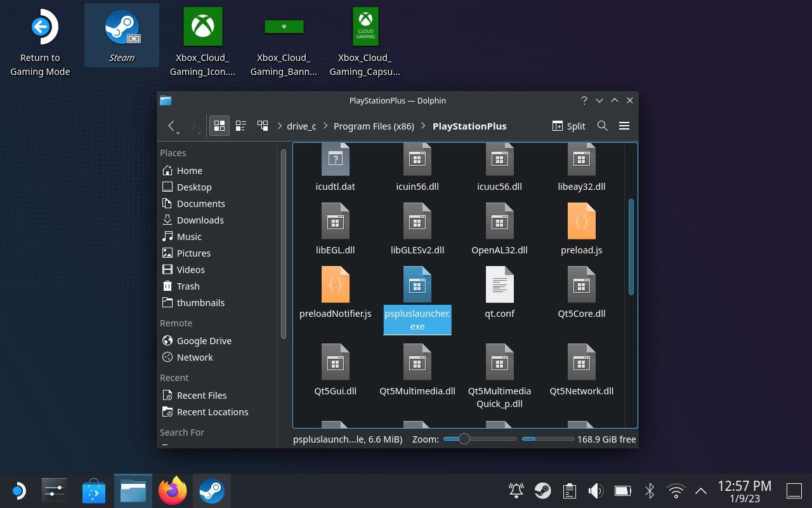The image size is (812, 508).
Task: Go back using the back arrow
Action: (171, 126)
